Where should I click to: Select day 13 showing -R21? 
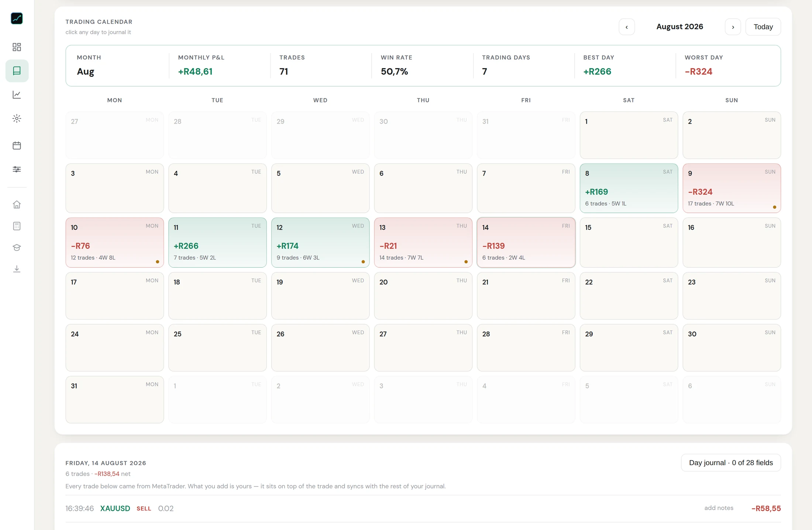point(423,242)
